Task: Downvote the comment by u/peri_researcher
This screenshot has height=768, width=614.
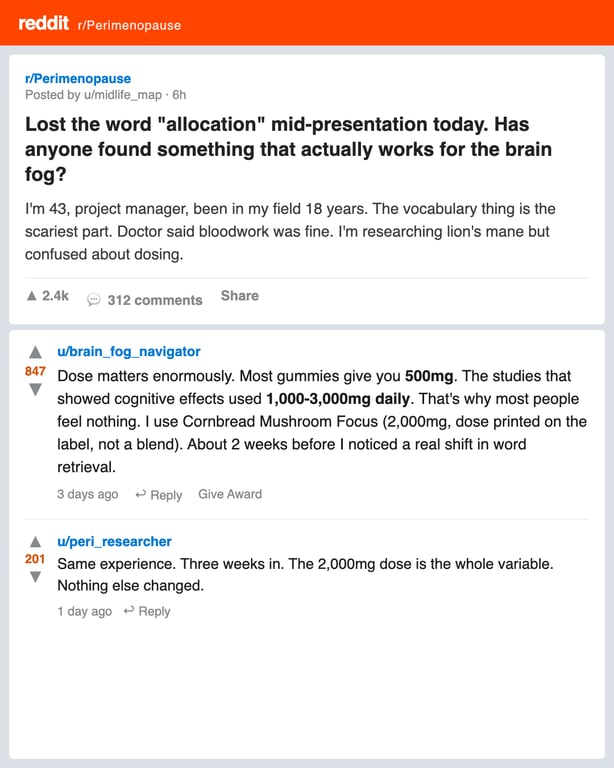Action: point(35,577)
